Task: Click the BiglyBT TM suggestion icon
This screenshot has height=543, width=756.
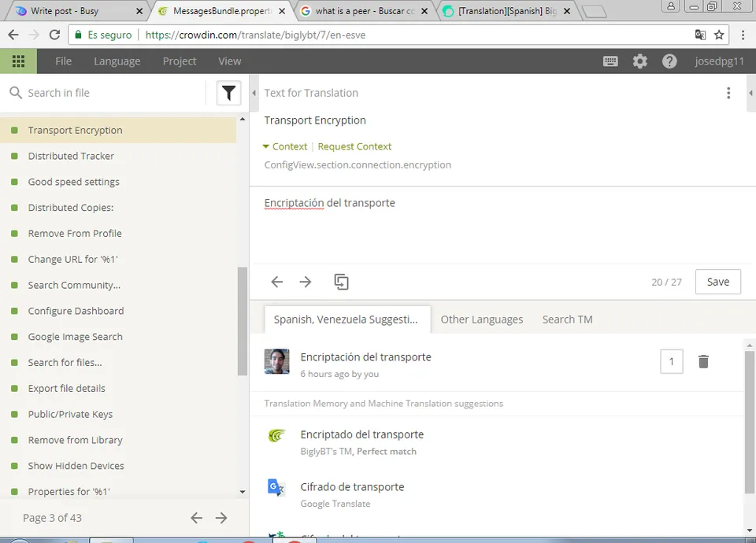Action: (276, 435)
